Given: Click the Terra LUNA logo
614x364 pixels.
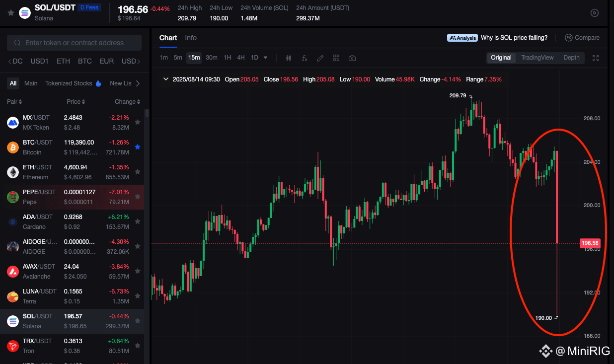Looking at the screenshot, I should pyautogui.click(x=13, y=296).
